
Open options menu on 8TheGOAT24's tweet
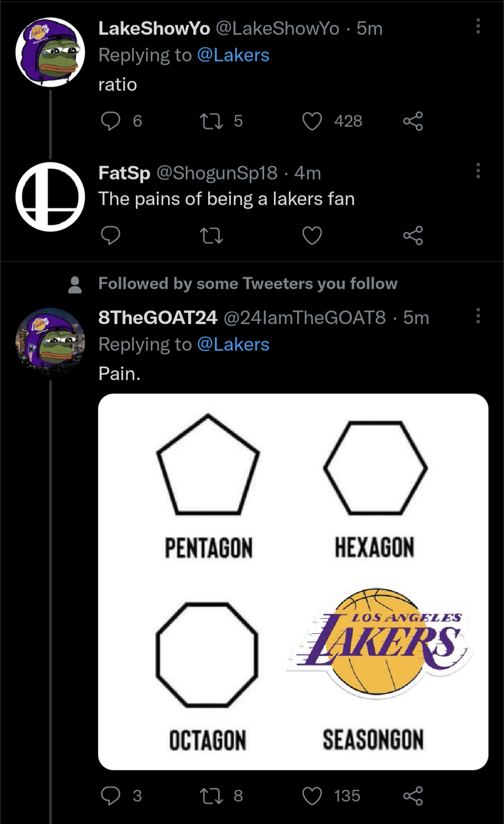tap(478, 317)
